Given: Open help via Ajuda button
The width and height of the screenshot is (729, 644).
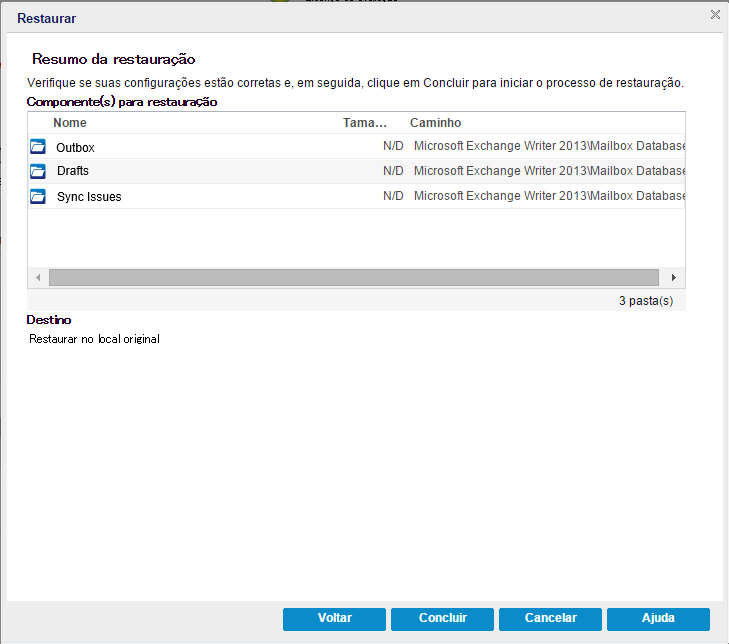Looking at the screenshot, I should pyautogui.click(x=658, y=619).
